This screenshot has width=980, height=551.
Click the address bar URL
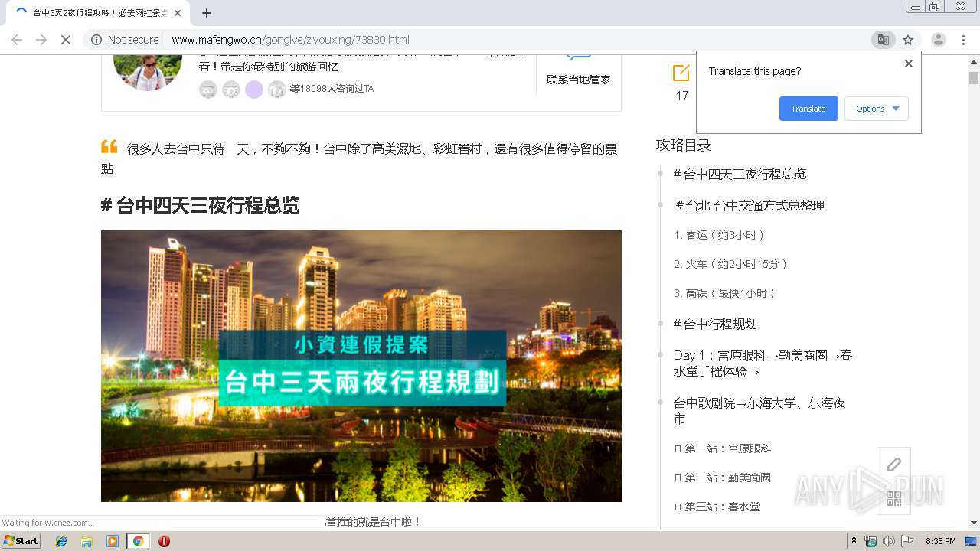290,40
